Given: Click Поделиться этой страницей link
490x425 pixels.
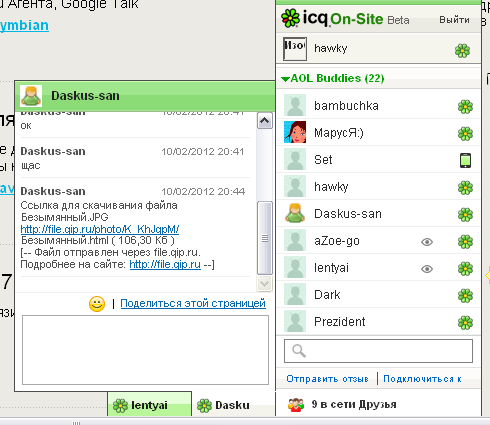Looking at the screenshot, I should pyautogui.click(x=193, y=303).
